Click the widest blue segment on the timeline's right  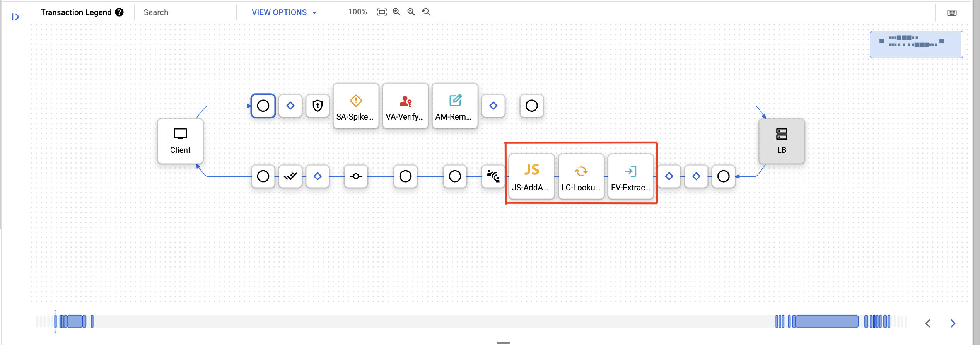pos(827,321)
